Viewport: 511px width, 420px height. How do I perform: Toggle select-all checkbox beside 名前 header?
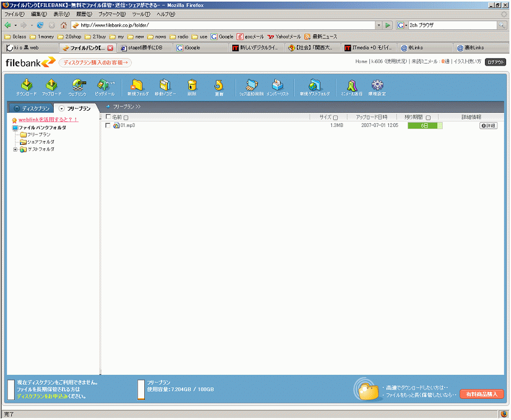coord(108,117)
